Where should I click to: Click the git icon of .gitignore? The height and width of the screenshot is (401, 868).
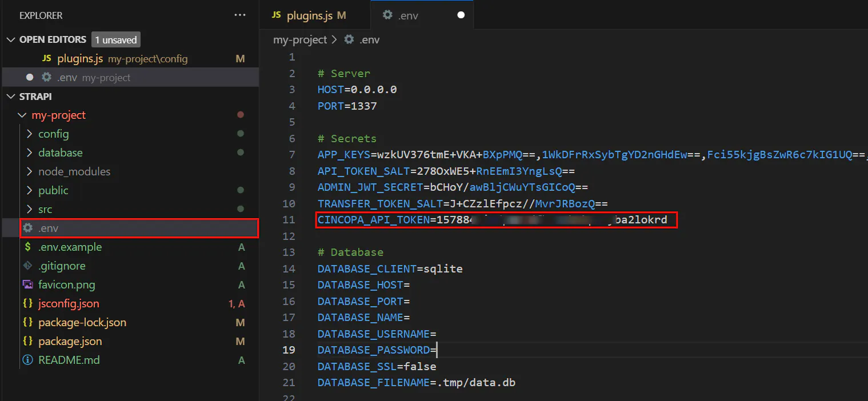pyautogui.click(x=27, y=266)
